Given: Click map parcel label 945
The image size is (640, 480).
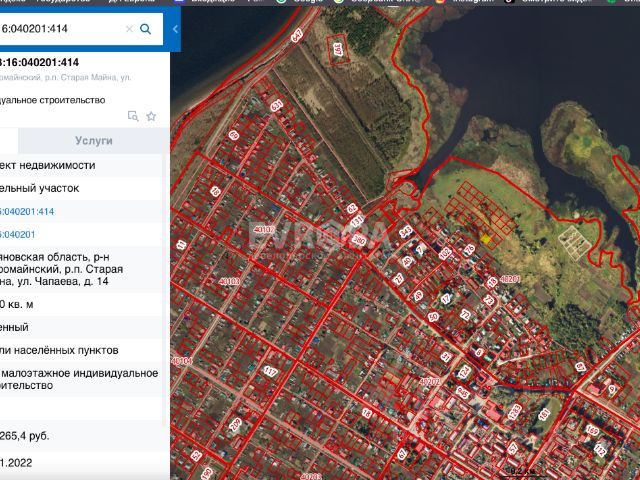Looking at the screenshot, I should click(463, 393).
